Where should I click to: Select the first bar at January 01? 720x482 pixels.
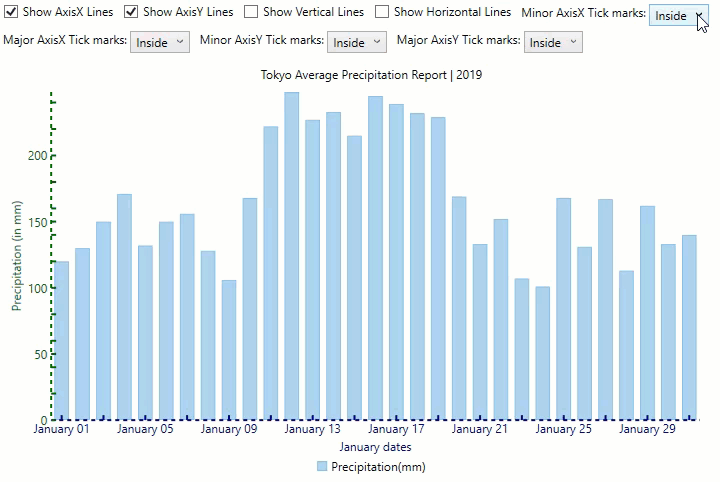pyautogui.click(x=62, y=340)
